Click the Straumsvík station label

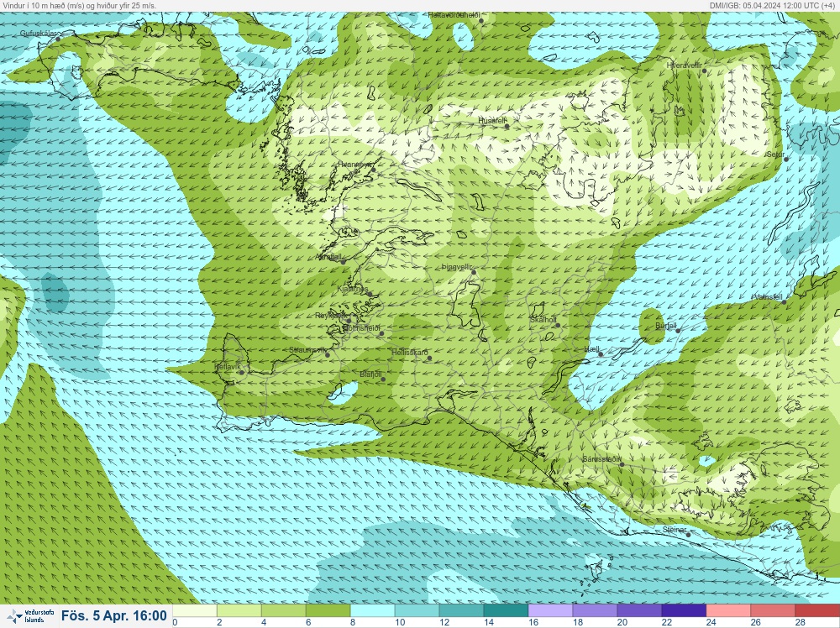click(x=307, y=349)
